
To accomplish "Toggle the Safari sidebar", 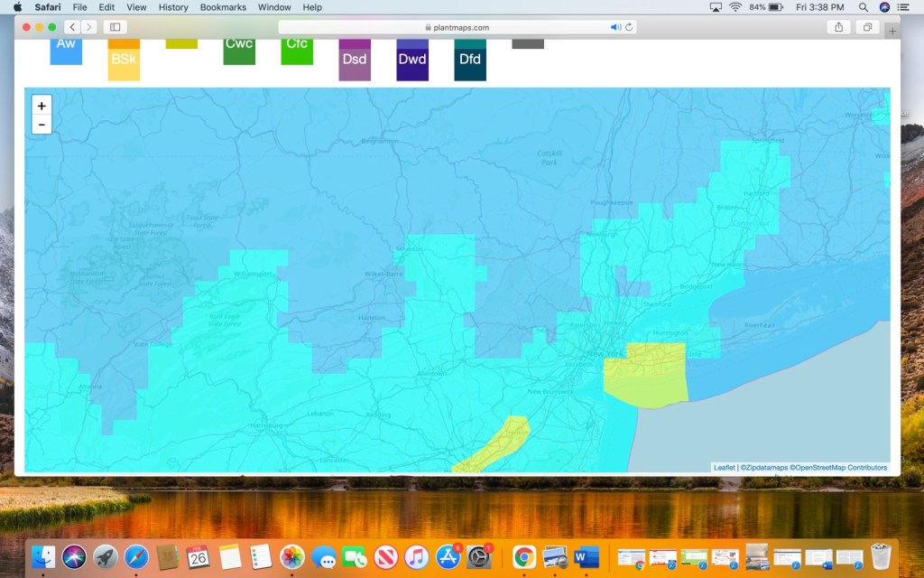I will pyautogui.click(x=115, y=27).
